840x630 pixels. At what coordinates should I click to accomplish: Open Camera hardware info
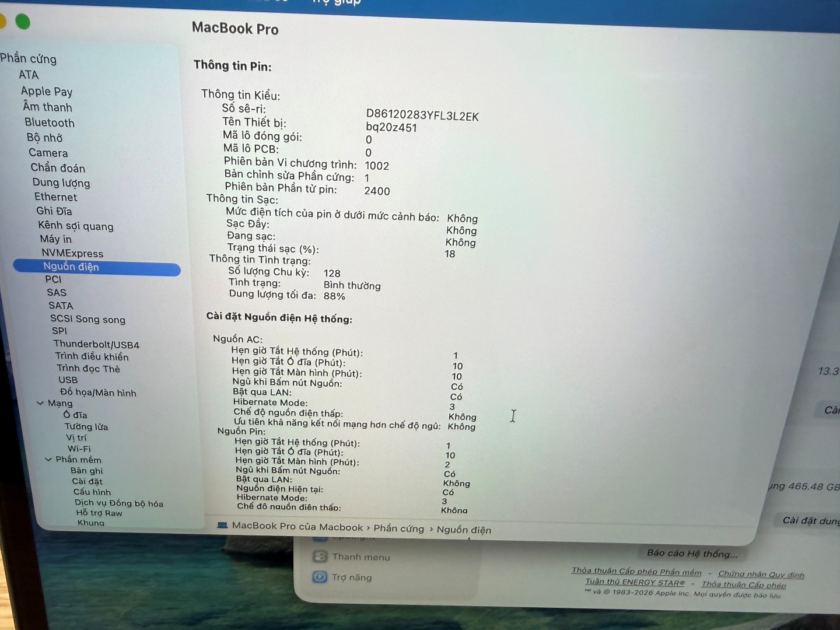click(48, 153)
